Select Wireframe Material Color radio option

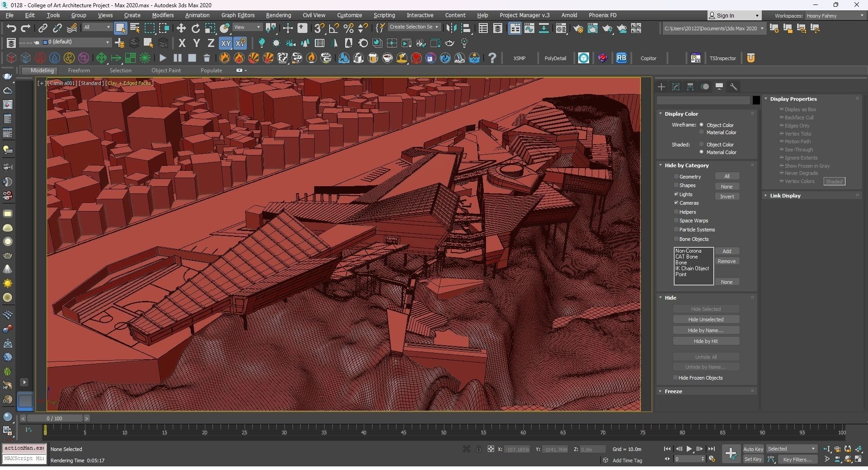pyautogui.click(x=702, y=132)
